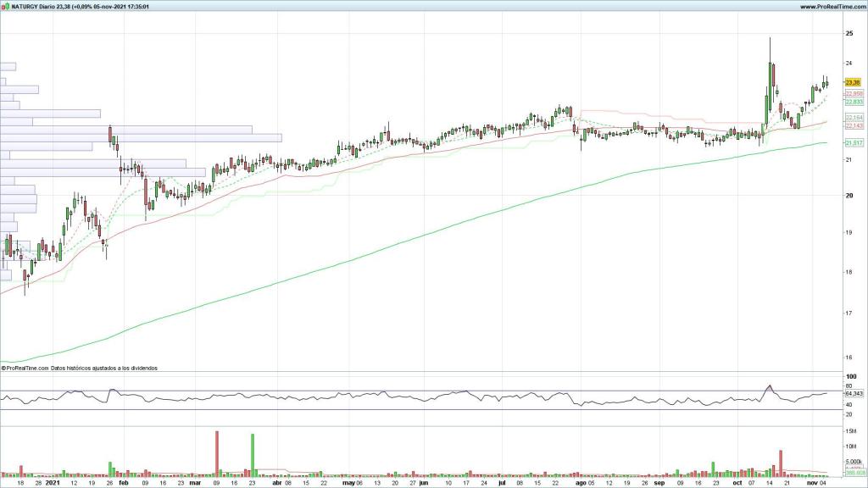Click the October spike candle reaching near 25

click(770, 75)
